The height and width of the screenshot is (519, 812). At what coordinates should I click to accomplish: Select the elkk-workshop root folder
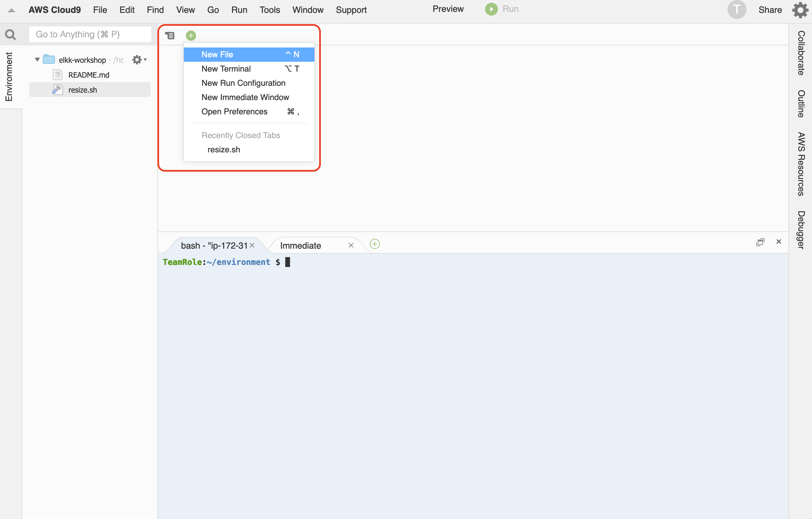click(82, 60)
